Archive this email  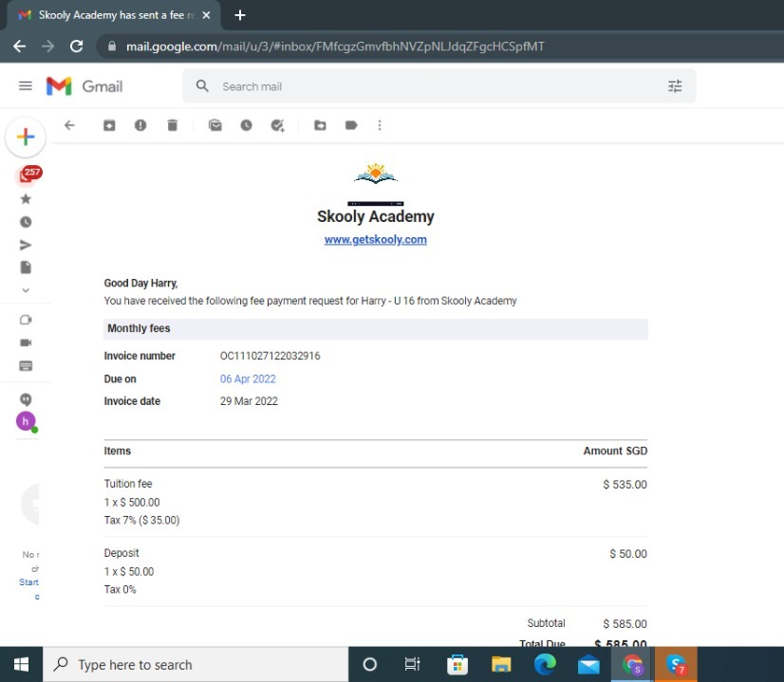[x=109, y=125]
